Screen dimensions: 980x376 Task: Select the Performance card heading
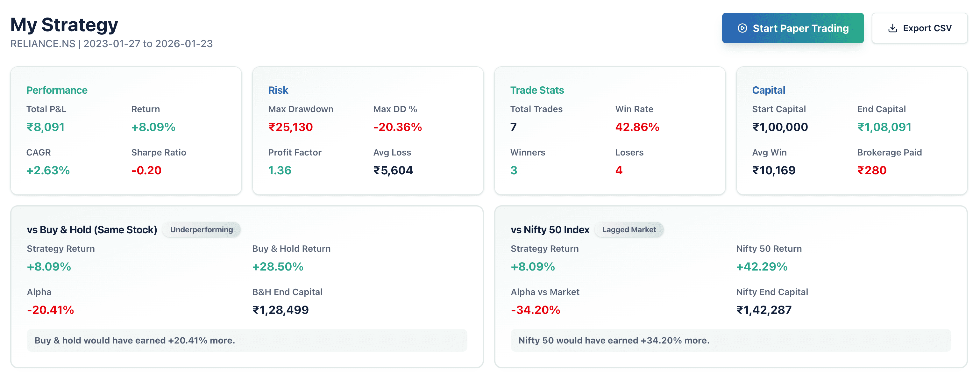[x=56, y=90]
